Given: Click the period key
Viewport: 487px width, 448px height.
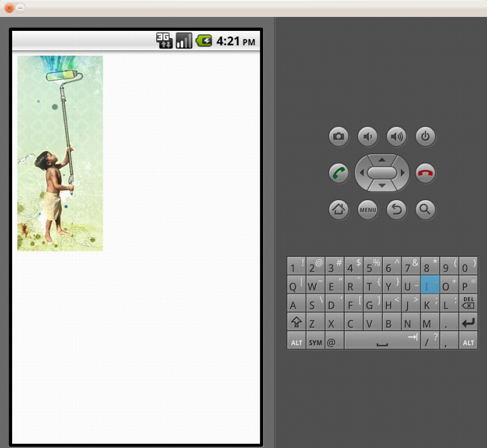Looking at the screenshot, I should 449,322.
